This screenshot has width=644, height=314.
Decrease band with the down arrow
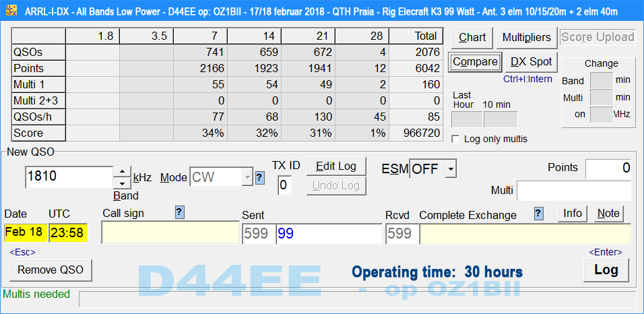click(121, 183)
